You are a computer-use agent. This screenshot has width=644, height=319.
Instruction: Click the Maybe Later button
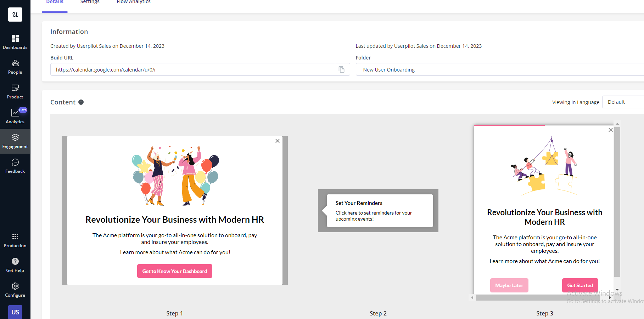tap(509, 285)
